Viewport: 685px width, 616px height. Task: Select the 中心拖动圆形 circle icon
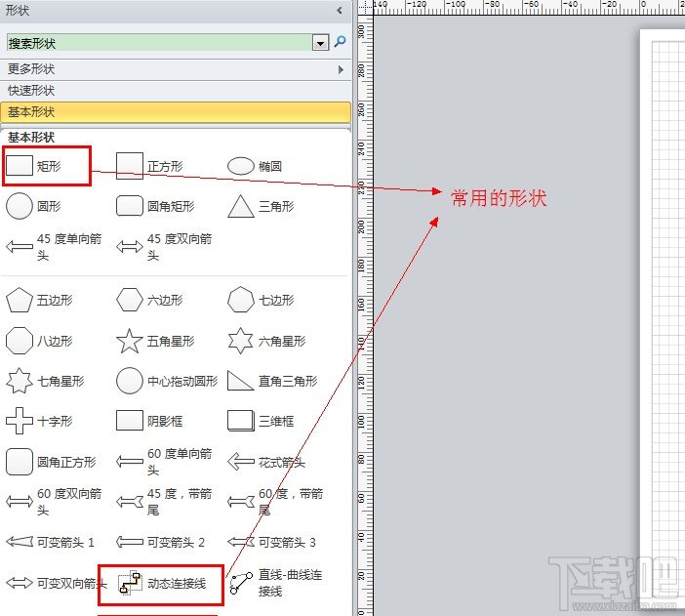coord(130,381)
